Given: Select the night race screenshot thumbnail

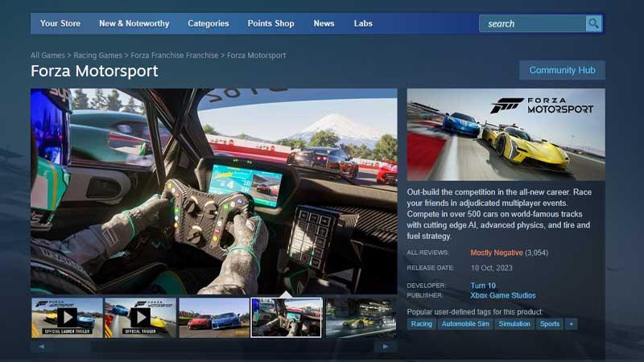Looking at the screenshot, I should 361,318.
